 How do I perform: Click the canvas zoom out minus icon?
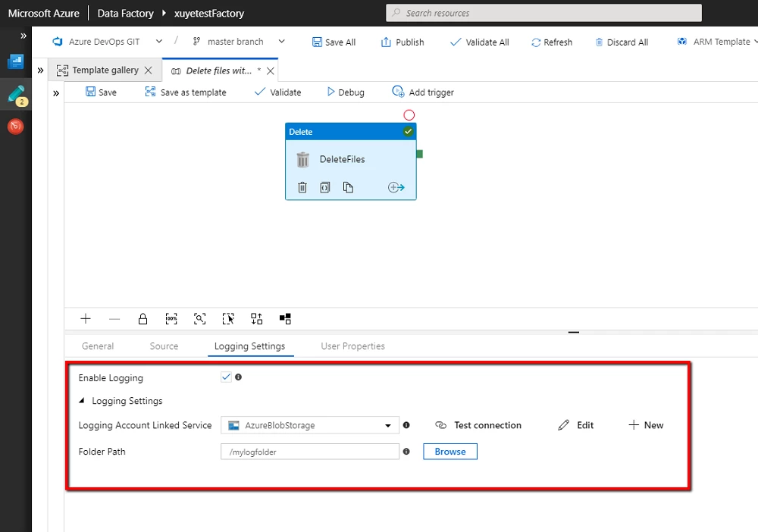coord(114,319)
